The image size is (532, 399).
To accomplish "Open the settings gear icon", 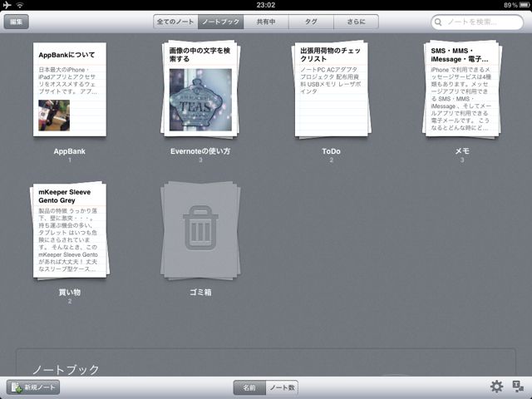I will coord(496,387).
